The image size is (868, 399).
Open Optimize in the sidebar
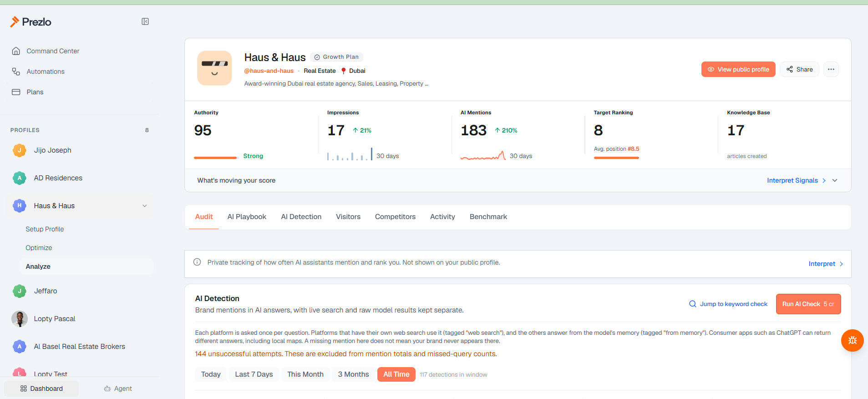point(39,248)
